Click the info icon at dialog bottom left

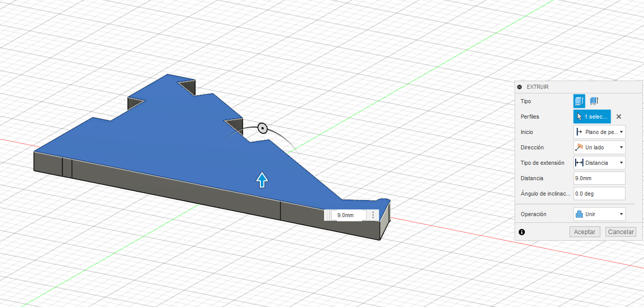pyautogui.click(x=522, y=232)
